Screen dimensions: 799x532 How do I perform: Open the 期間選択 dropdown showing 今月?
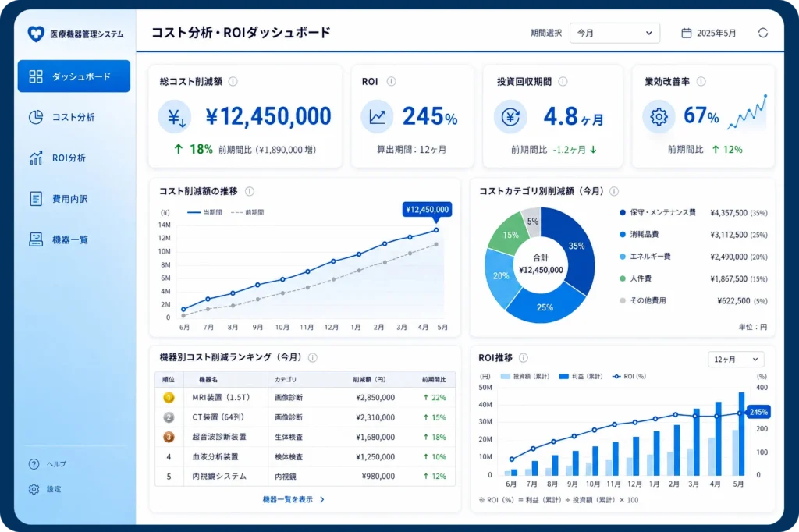pos(615,33)
